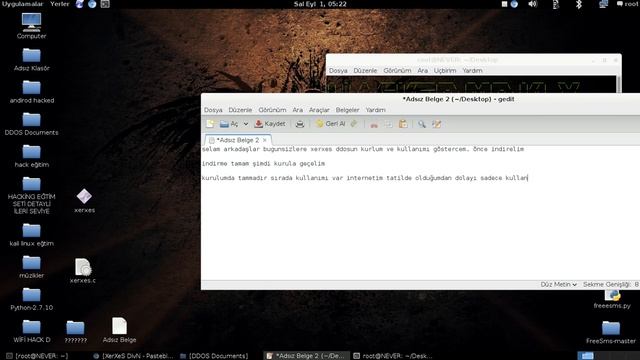The height and width of the screenshot is (360, 640).
Task: Select the xerxes.c file icon
Action: (83, 271)
